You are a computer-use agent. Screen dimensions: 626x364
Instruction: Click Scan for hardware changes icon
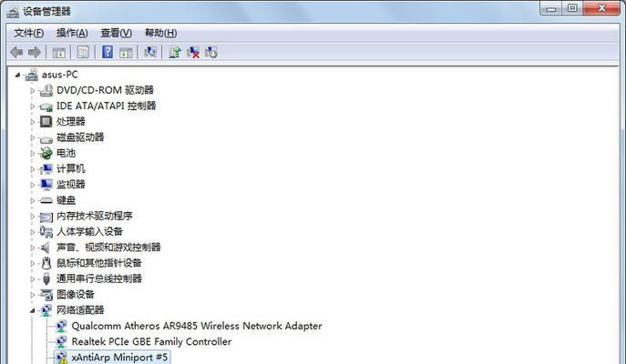point(150,52)
